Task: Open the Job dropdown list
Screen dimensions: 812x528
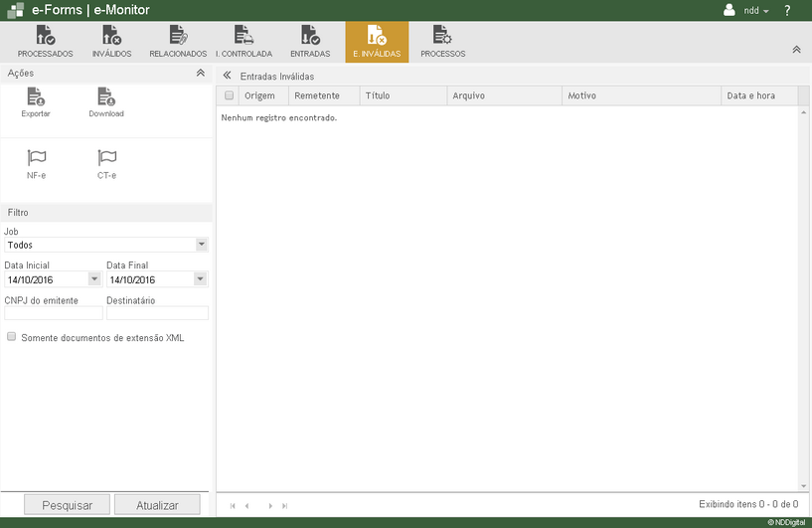Action: coord(202,245)
